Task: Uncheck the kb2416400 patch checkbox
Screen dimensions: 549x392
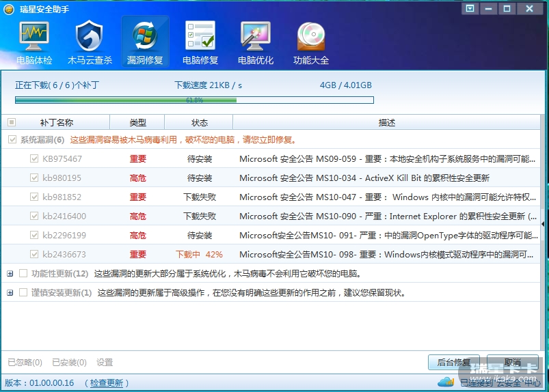Action: coord(34,216)
